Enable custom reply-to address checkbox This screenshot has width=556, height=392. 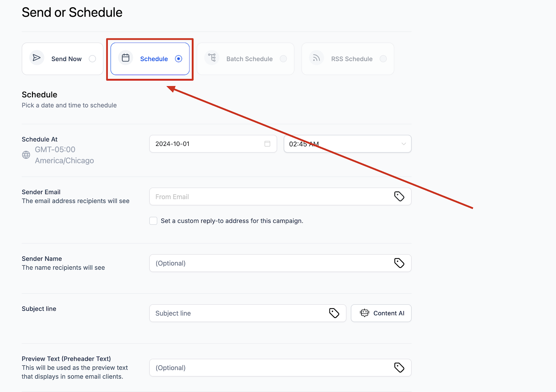click(x=153, y=221)
